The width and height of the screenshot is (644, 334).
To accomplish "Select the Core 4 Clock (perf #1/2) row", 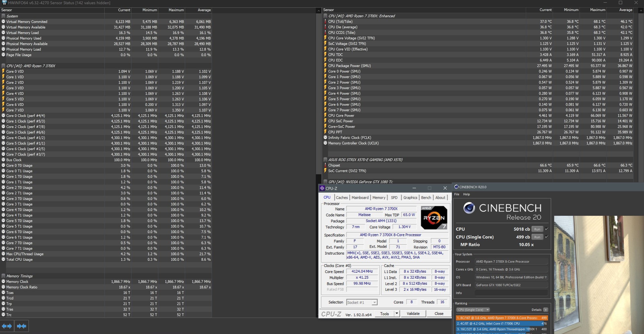I will click(106, 138).
